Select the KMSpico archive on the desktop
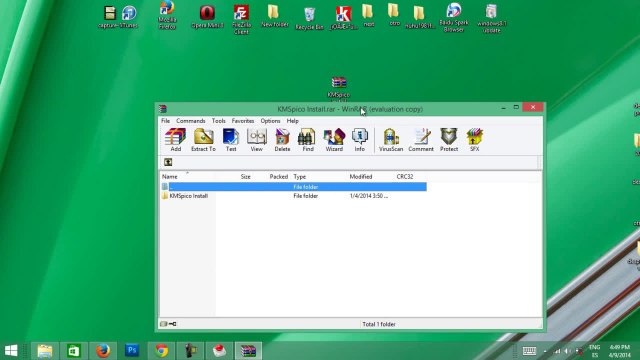 pos(339,88)
